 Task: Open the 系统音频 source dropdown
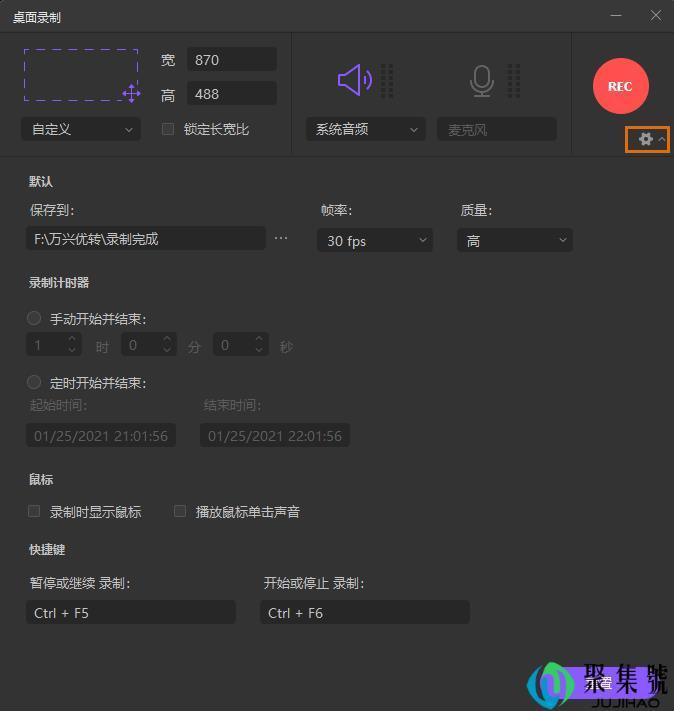tap(366, 129)
